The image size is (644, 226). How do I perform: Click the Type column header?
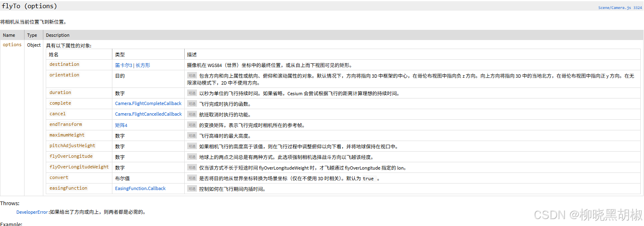[x=32, y=36]
